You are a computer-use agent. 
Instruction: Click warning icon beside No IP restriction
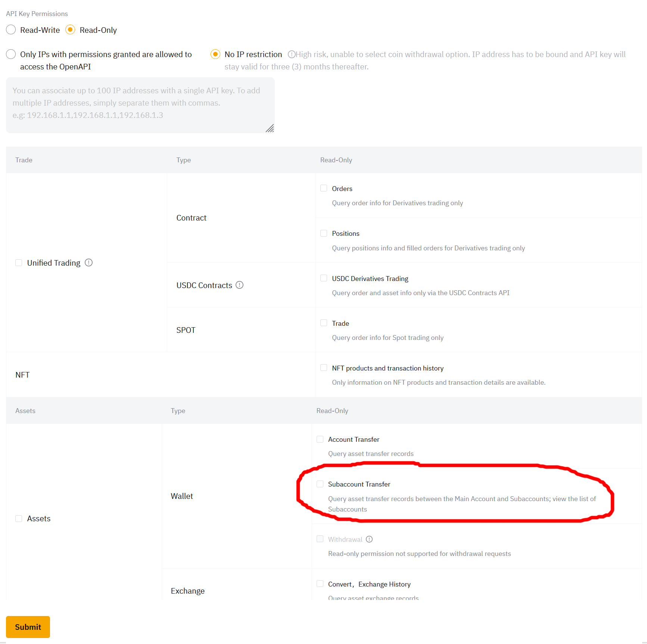click(292, 54)
